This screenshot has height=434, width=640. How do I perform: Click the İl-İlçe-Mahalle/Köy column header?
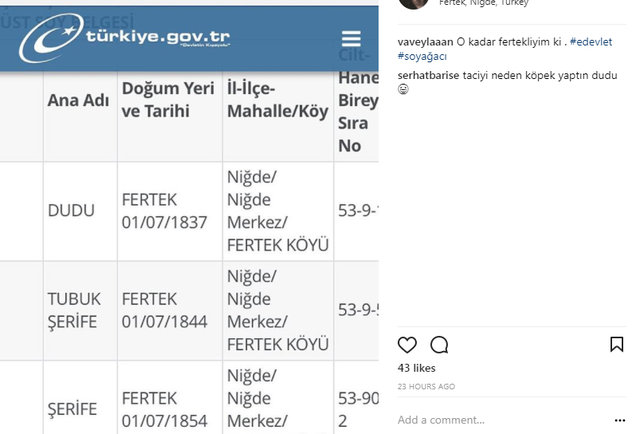(x=276, y=100)
